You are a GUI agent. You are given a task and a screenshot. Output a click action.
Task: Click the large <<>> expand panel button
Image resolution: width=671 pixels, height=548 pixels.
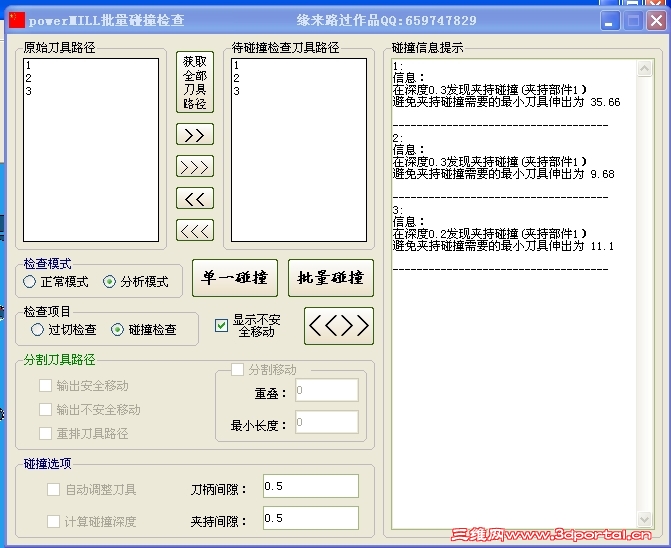click(338, 326)
